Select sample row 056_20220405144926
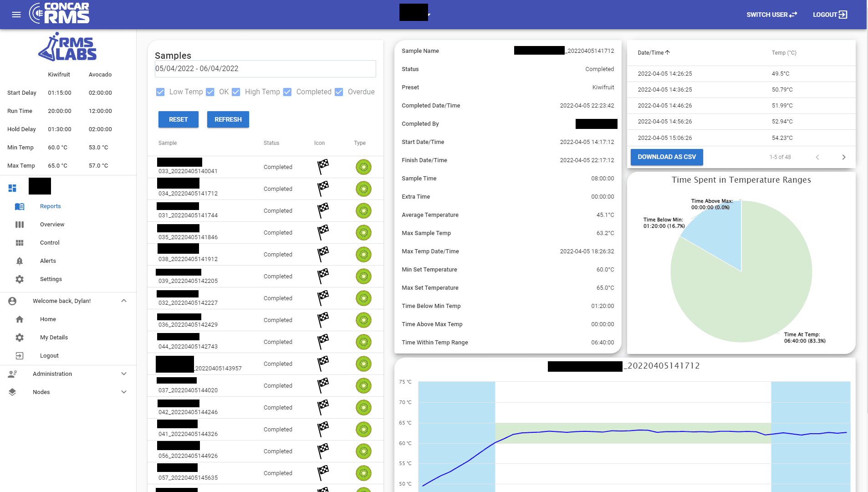This screenshot has width=868, height=492. [266, 451]
